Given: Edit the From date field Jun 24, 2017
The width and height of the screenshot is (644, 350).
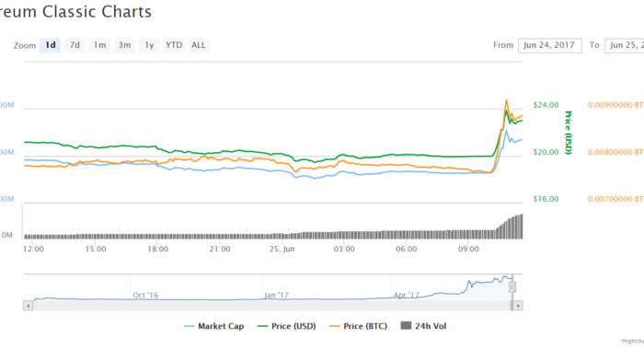Looking at the screenshot, I should click(549, 45).
